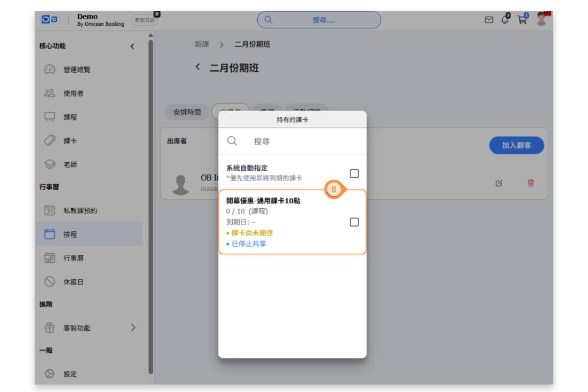Image resolution: width=588 pixels, height=392 pixels.
Task: Open the notifications bell icon
Action: (505, 20)
